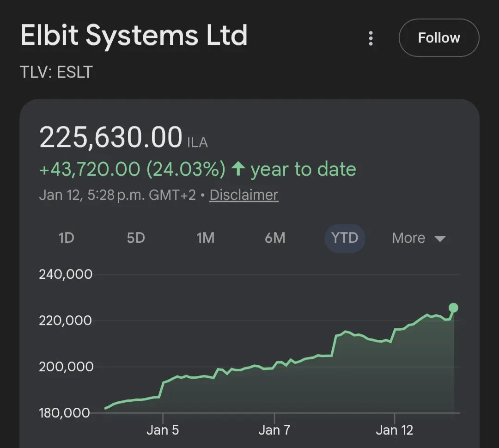Switch to the 1D time range
Viewport: 499px width, 448px height.
click(x=66, y=238)
